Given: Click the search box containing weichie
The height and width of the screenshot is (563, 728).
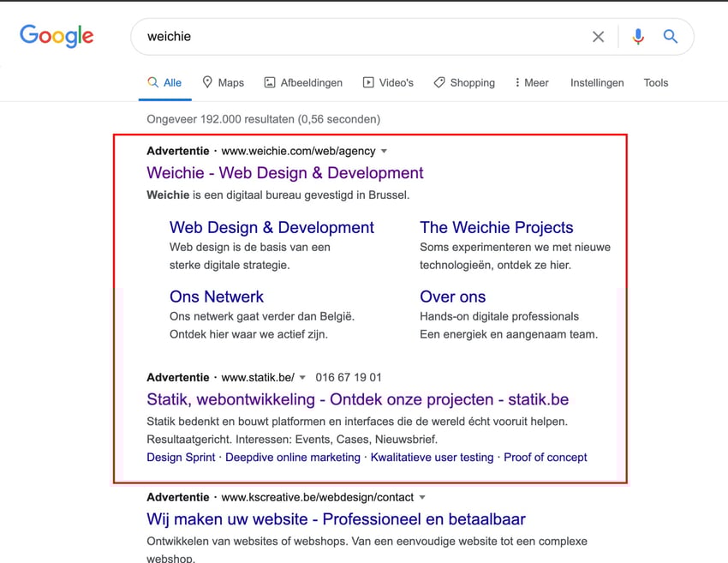Looking at the screenshot, I should tap(412, 37).
